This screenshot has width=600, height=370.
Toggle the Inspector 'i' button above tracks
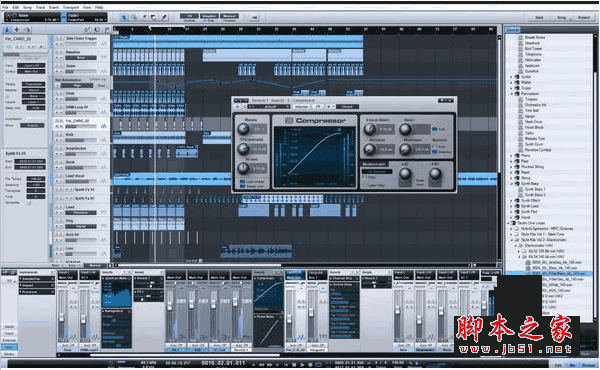7,29
